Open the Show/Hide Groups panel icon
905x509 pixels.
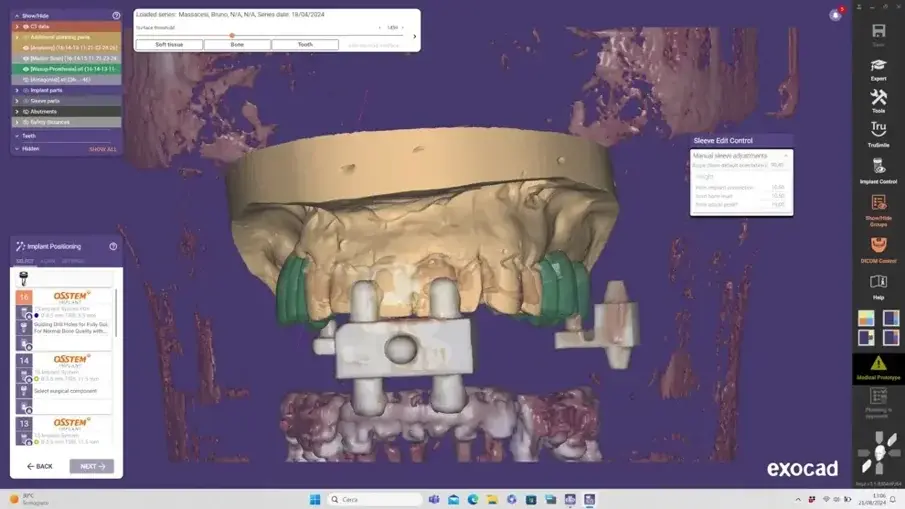[878, 206]
